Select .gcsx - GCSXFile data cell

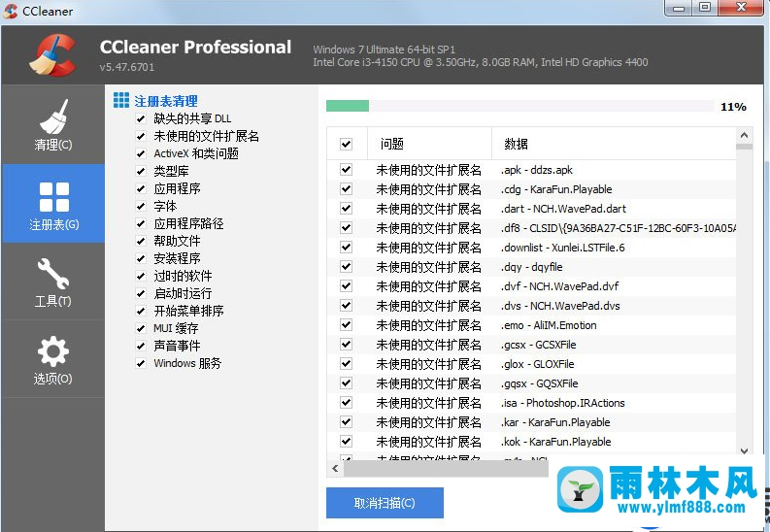pyautogui.click(x=538, y=345)
